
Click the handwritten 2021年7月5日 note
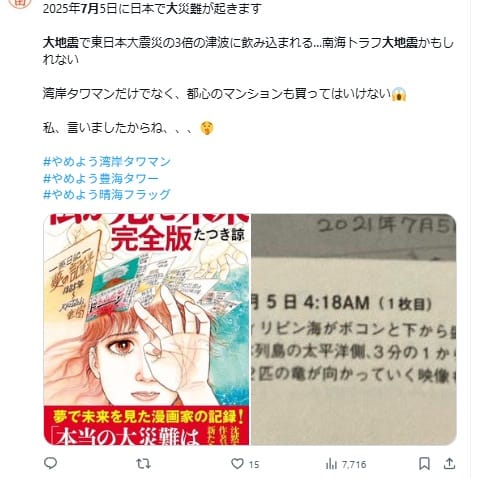point(385,225)
